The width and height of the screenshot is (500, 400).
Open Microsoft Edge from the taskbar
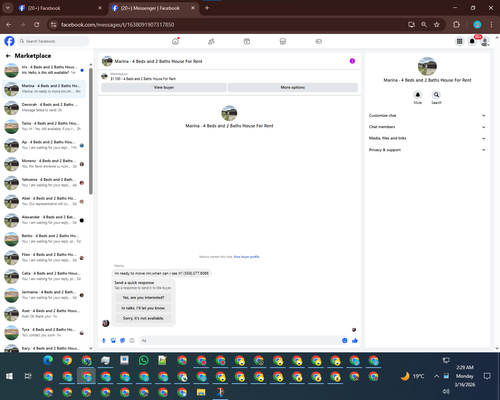(x=48, y=360)
